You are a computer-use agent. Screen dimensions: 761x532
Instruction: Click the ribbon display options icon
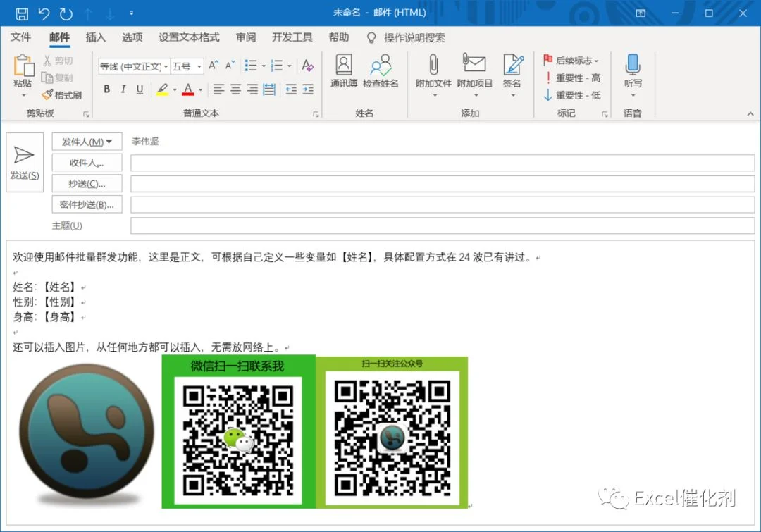pyautogui.click(x=641, y=13)
